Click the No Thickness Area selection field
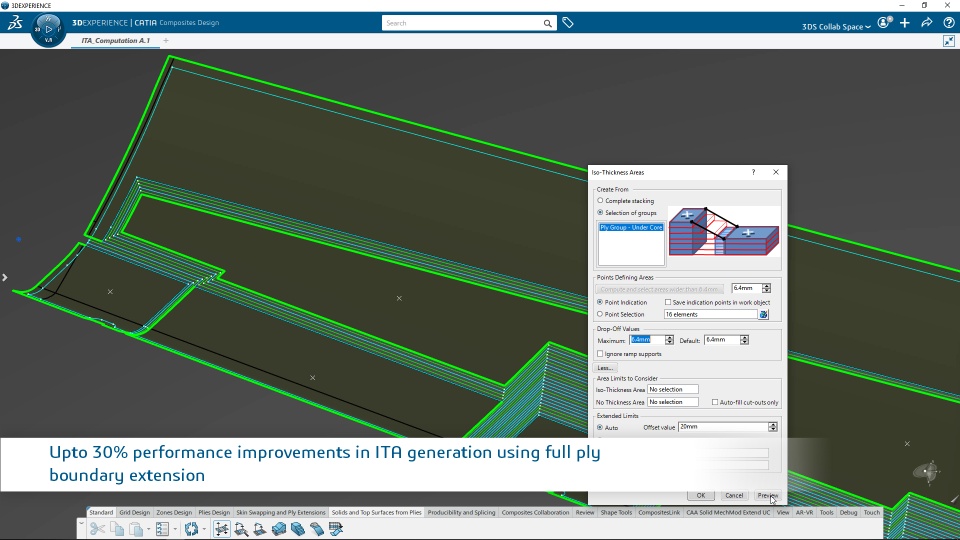 (673, 402)
